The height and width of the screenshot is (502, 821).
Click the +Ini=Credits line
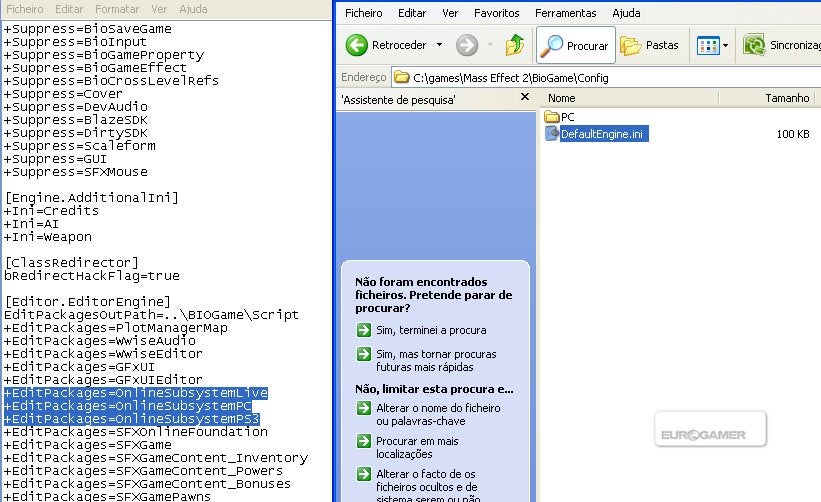point(51,211)
